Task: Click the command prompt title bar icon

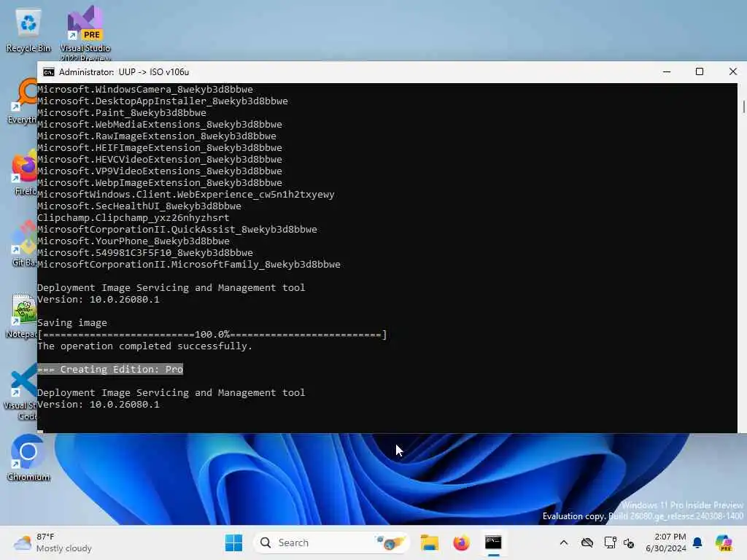Action: (x=49, y=72)
